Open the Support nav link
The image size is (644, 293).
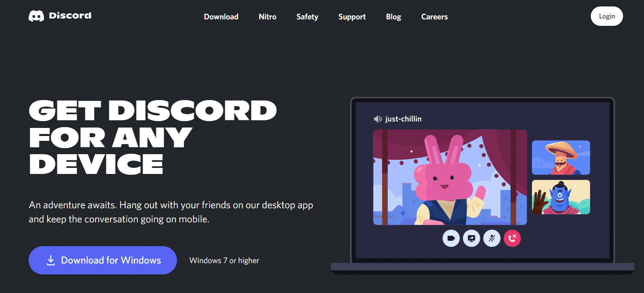(352, 17)
